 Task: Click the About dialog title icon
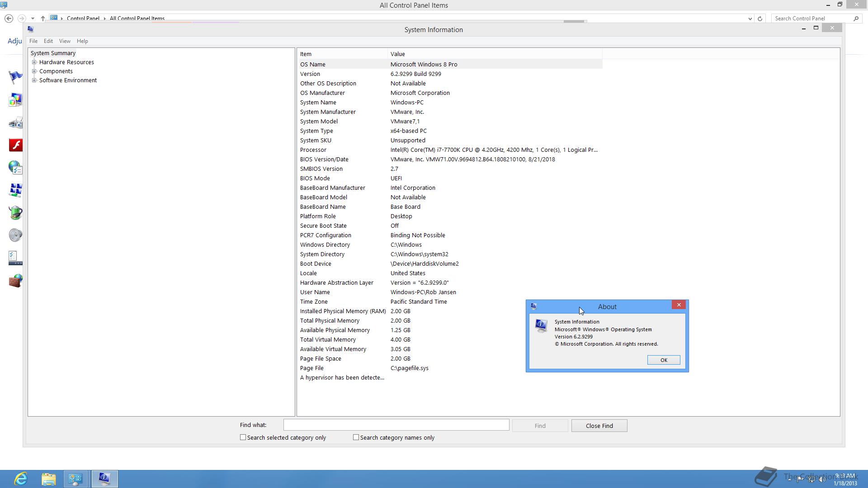tap(534, 306)
